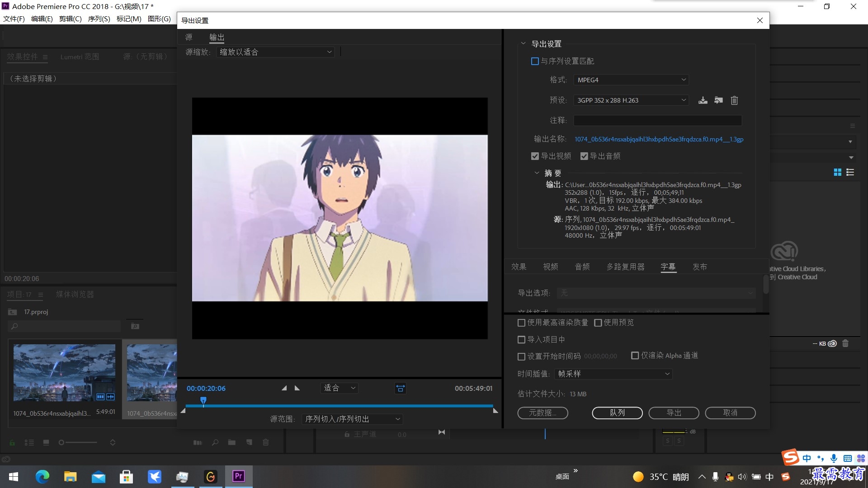Image resolution: width=868 pixels, height=488 pixels.
Task: Click the search magnifier in project panel
Action: (14, 326)
